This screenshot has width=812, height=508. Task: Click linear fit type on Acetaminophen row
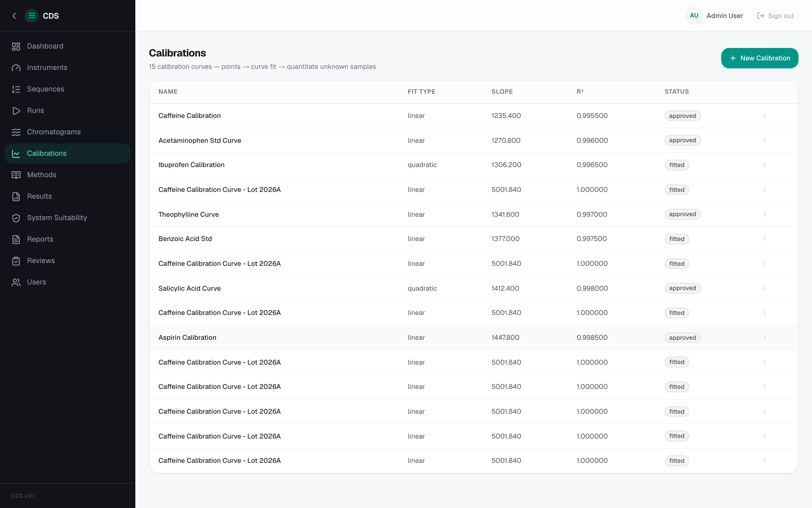(416, 141)
